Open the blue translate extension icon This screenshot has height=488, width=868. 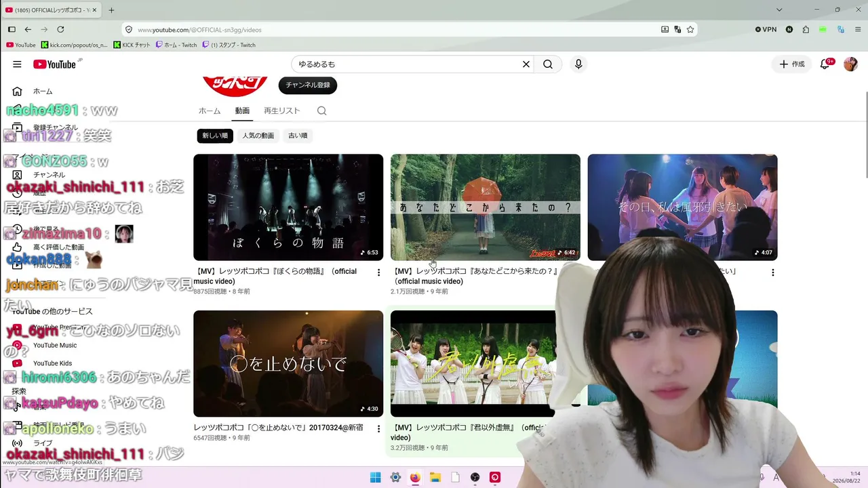pyautogui.click(x=840, y=30)
